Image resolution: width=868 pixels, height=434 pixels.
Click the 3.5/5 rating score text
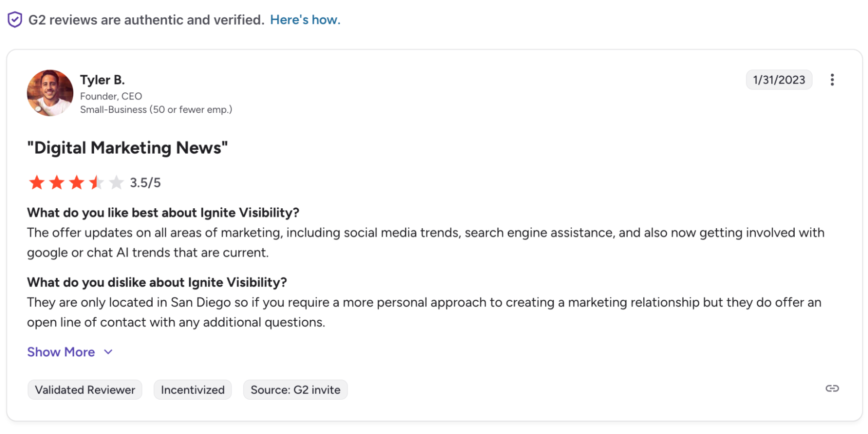tap(145, 183)
